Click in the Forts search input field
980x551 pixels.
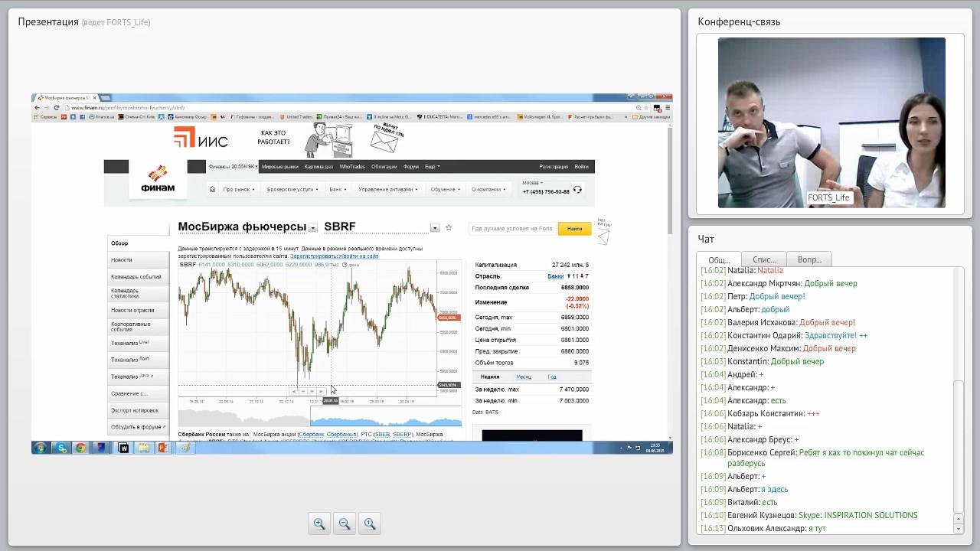pos(513,228)
